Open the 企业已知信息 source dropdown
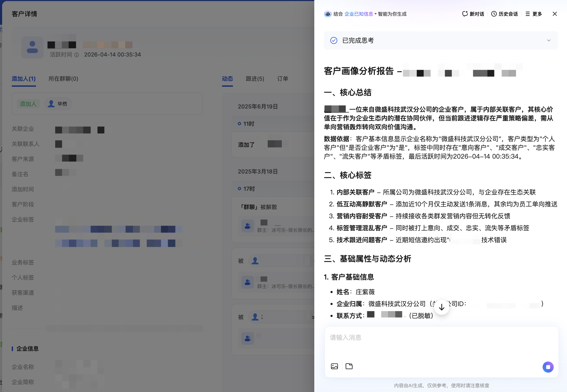The height and width of the screenshot is (392, 567). [360, 14]
